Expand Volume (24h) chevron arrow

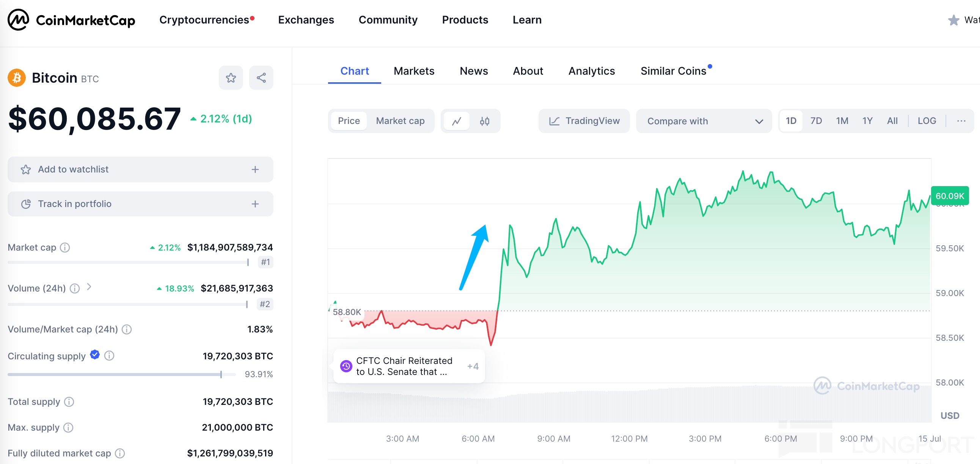(89, 287)
